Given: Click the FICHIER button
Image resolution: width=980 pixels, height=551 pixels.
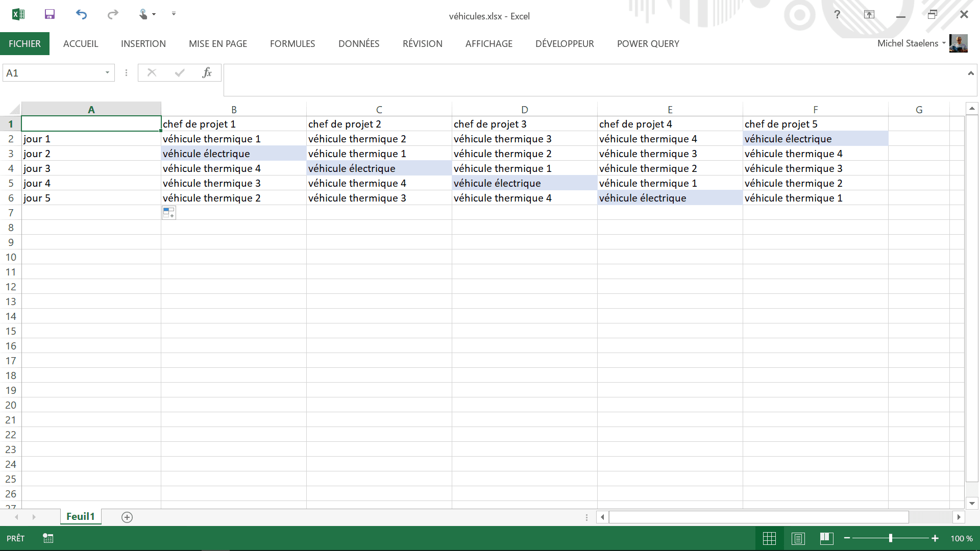Looking at the screenshot, I should (24, 44).
